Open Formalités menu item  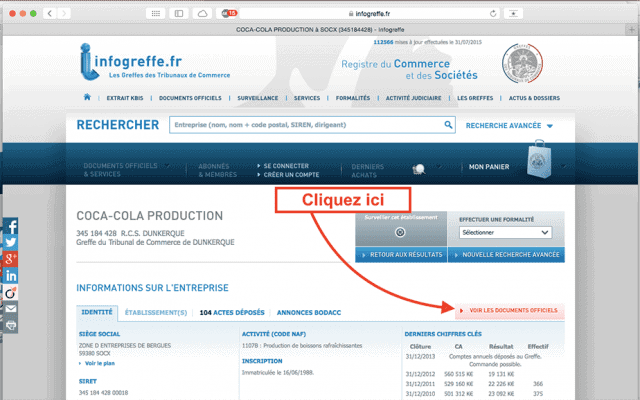click(x=353, y=98)
